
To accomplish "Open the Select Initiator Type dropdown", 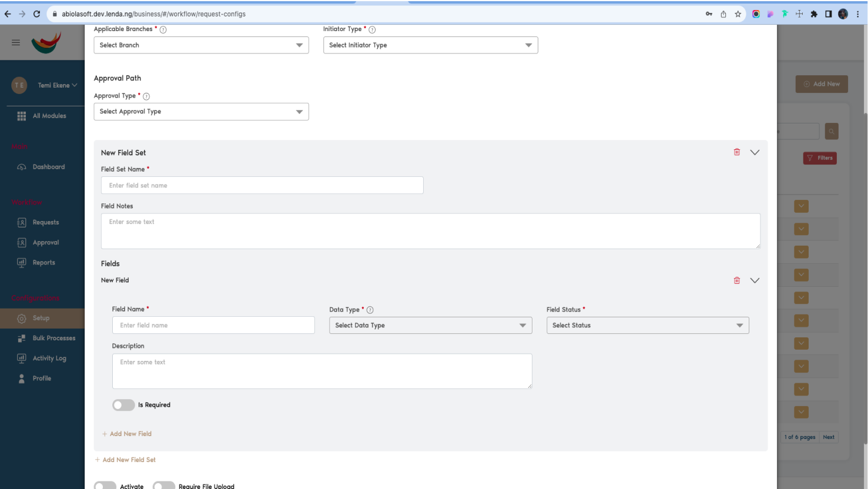I will (x=430, y=45).
